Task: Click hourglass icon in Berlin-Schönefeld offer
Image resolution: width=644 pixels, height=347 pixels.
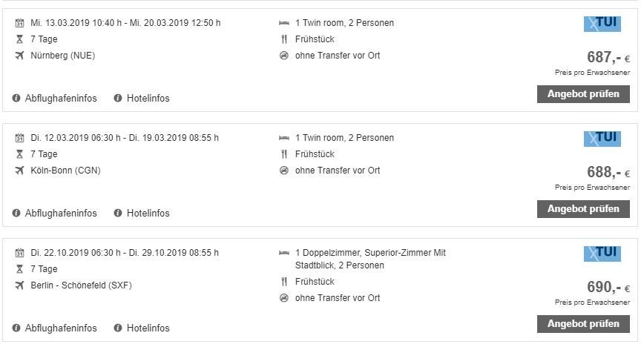Action: click(19, 269)
